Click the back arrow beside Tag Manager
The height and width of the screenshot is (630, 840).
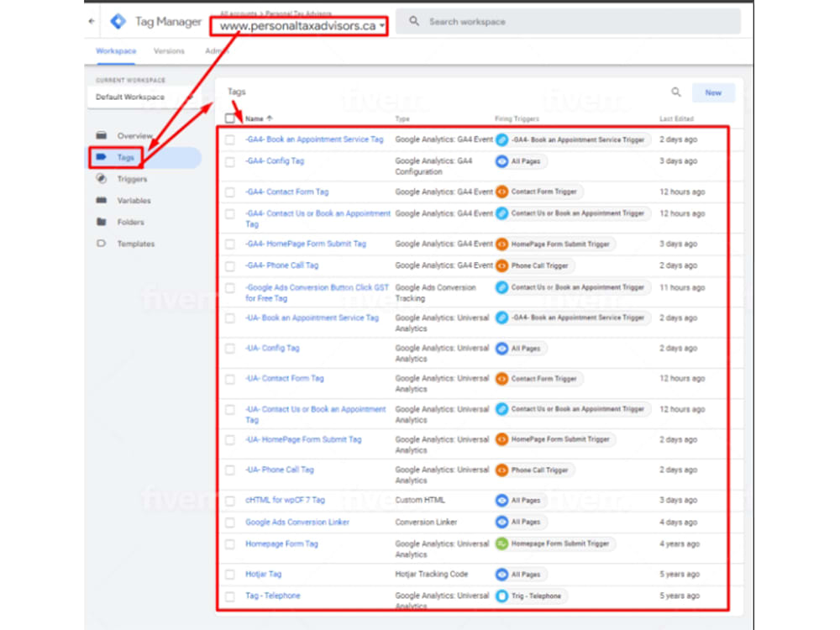[92, 22]
